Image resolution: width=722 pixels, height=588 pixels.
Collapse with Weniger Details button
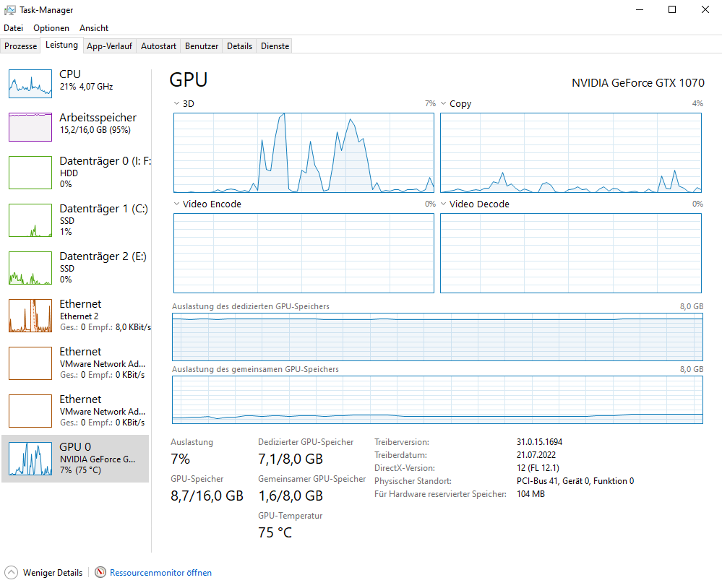[x=44, y=572]
